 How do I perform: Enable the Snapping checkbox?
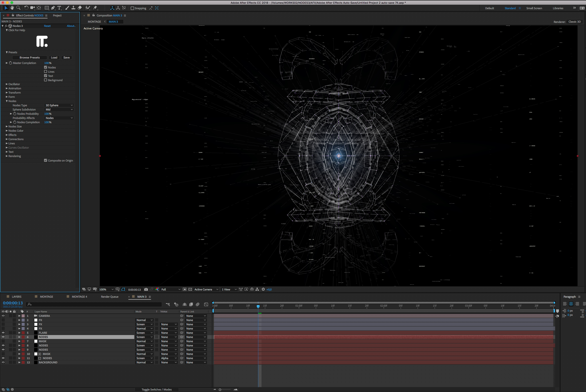point(132,8)
